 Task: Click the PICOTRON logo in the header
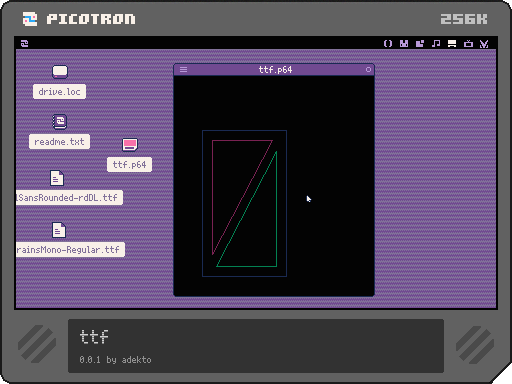[30, 19]
